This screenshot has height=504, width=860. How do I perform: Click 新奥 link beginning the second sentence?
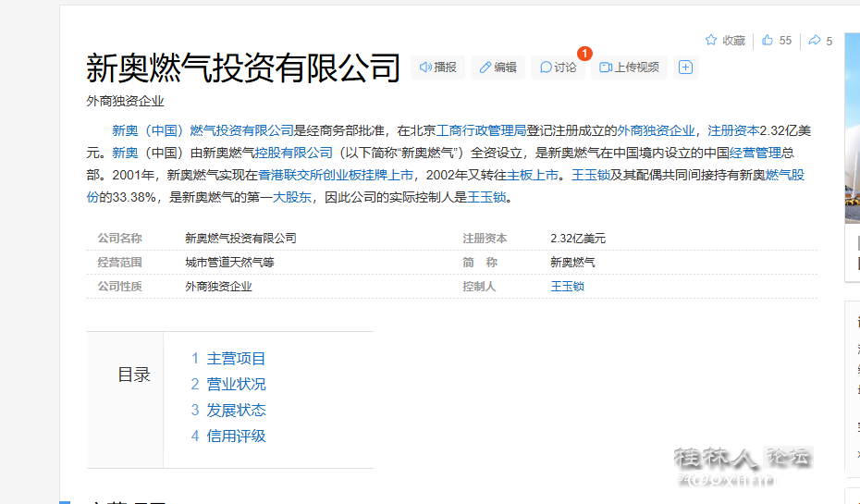point(125,153)
